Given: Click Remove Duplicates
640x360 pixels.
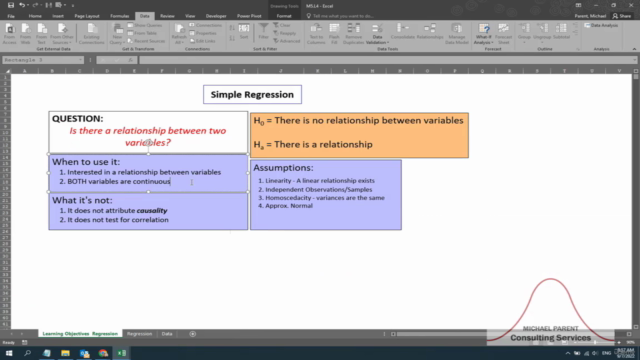Looking at the screenshot, I should click(353, 34).
